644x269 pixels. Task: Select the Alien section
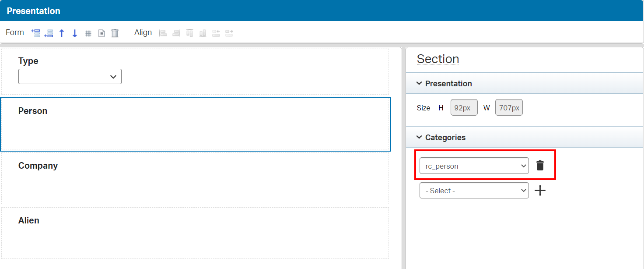tap(195, 233)
